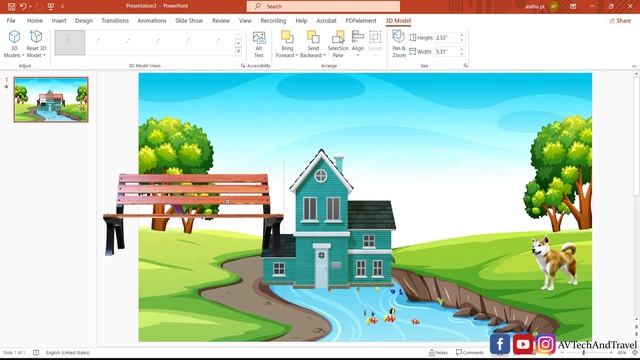Open Ribbon Display Options
The width and height of the screenshot is (640, 360).
[573, 6]
